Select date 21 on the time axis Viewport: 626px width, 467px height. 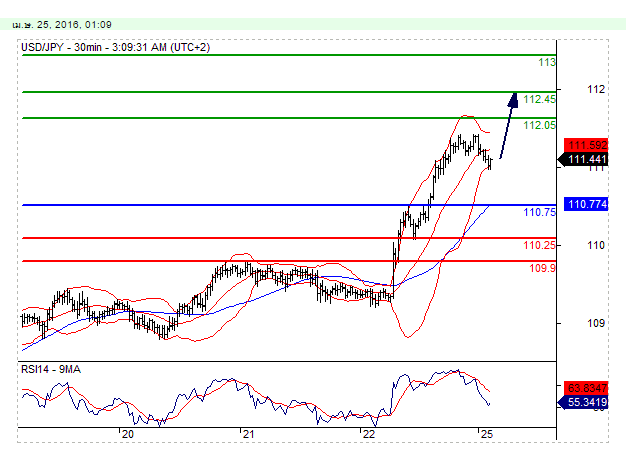point(248,434)
